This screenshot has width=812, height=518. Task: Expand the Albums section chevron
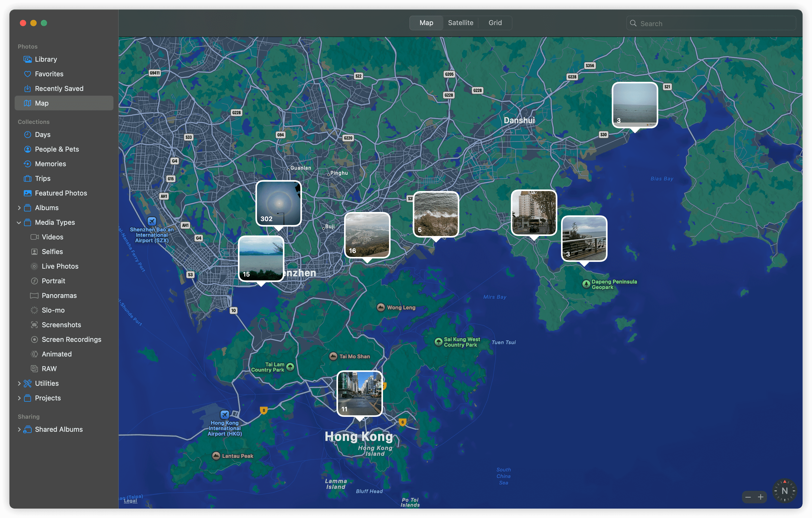coord(19,208)
